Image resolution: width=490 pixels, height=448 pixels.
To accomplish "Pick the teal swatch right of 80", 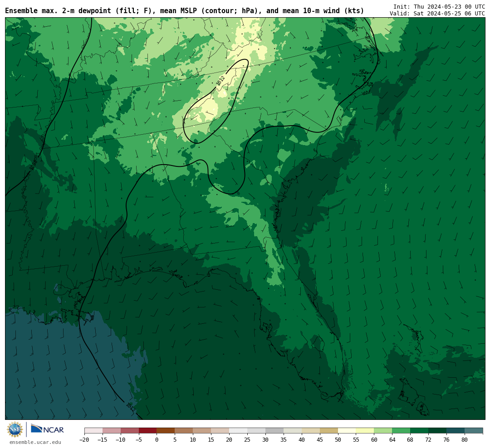I will (x=474, y=431).
